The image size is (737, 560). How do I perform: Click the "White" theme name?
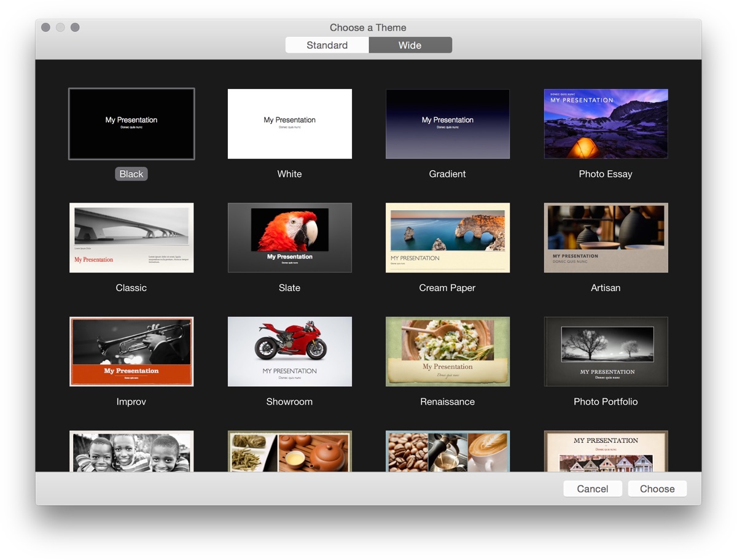click(290, 174)
